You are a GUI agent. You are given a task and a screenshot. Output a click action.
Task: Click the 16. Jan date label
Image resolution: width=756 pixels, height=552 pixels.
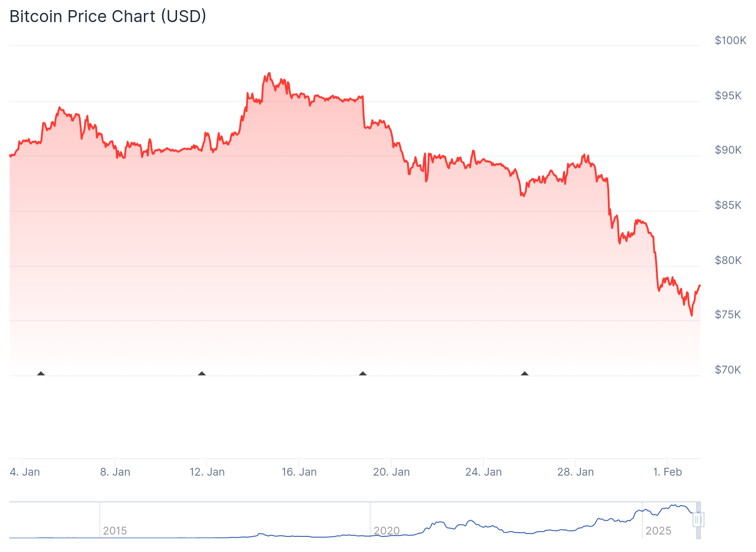299,472
